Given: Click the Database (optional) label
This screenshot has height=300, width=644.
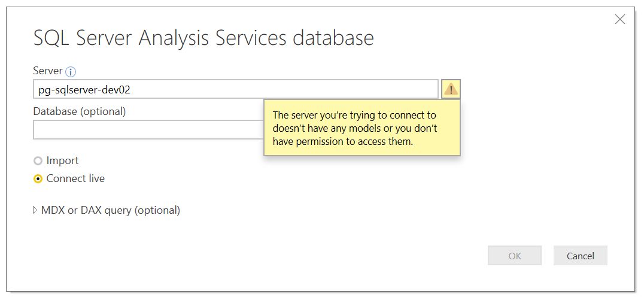Looking at the screenshot, I should (x=80, y=111).
